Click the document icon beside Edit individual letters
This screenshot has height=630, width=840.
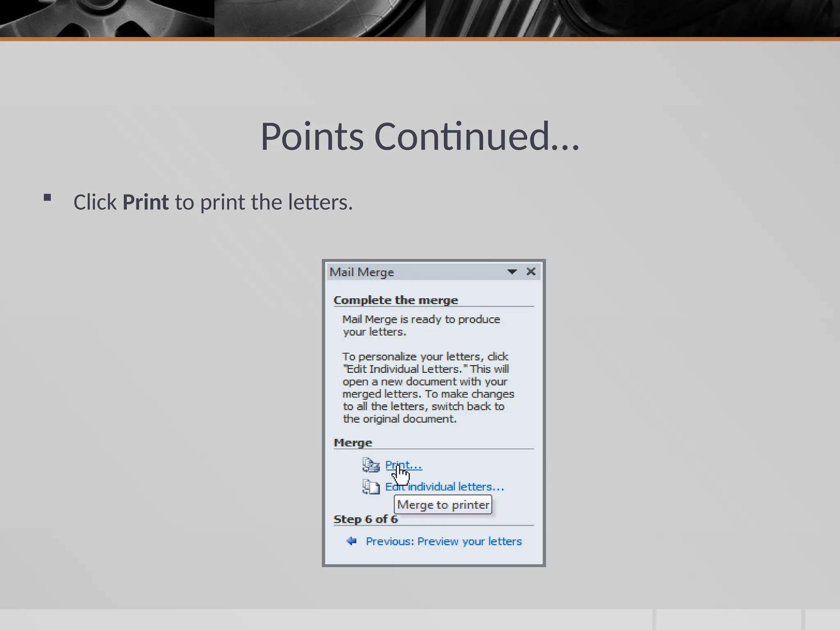click(371, 487)
